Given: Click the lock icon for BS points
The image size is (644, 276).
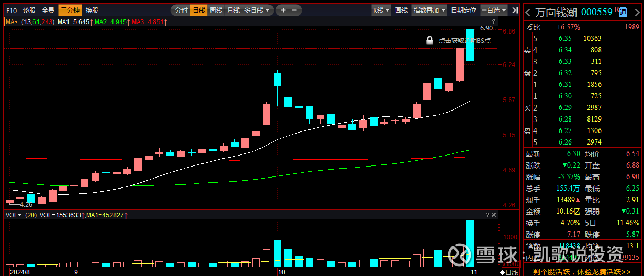Looking at the screenshot, I should pos(430,40).
